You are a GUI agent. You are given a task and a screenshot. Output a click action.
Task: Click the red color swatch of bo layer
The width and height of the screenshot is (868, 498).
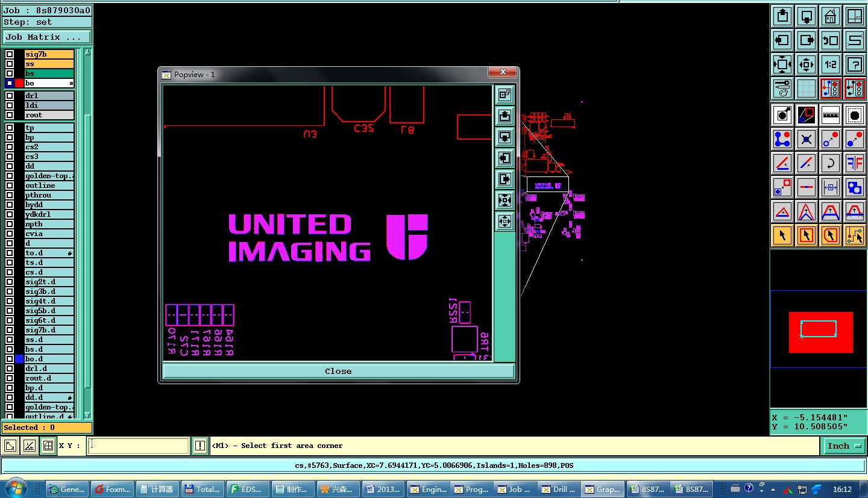(19, 83)
